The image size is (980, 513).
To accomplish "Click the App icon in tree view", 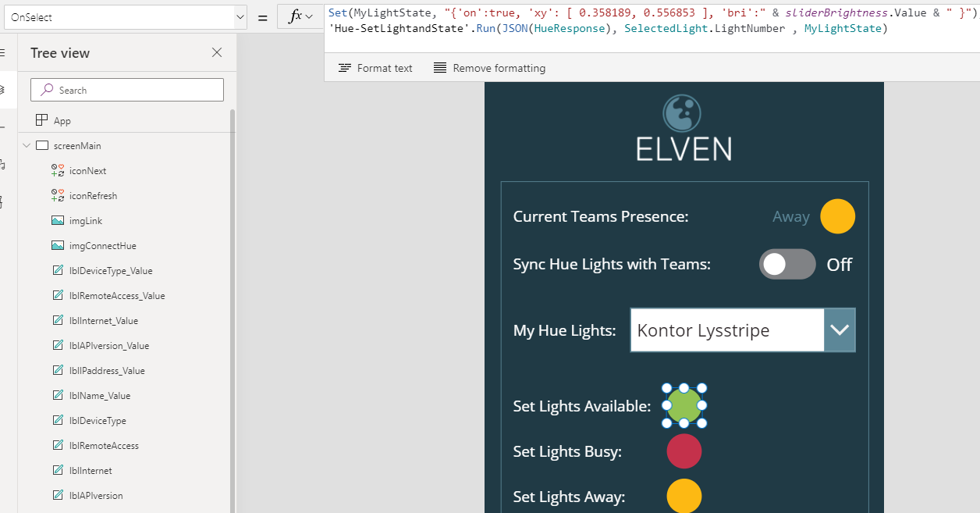I will click(42, 120).
